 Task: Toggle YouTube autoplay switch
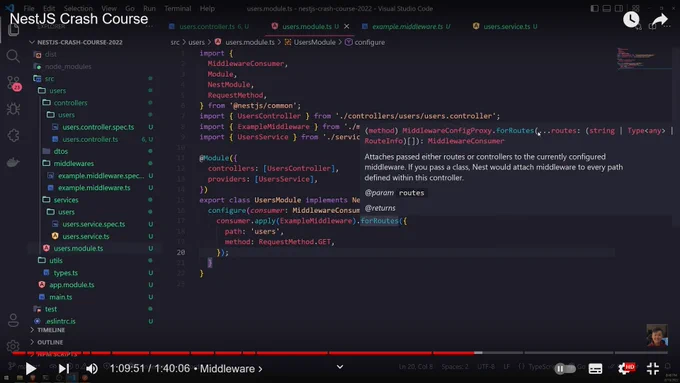[x=565, y=369]
